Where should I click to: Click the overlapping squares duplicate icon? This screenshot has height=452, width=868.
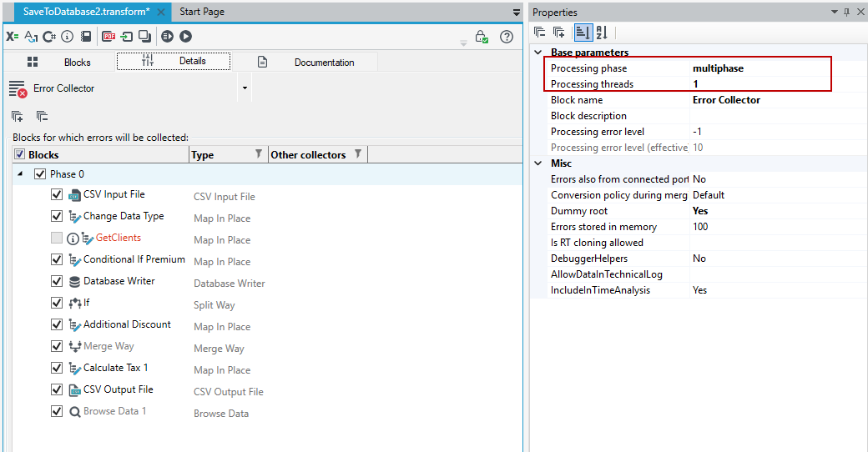click(144, 37)
